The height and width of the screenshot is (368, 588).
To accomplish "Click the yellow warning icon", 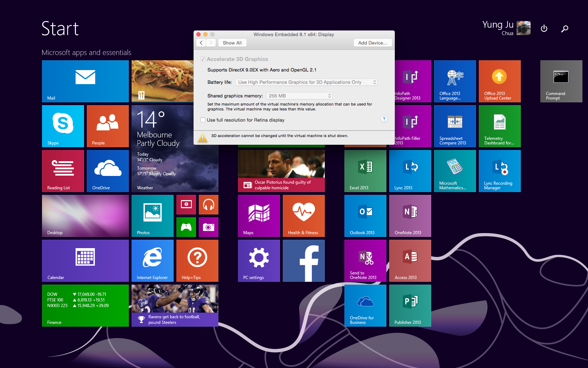I will coord(203,138).
